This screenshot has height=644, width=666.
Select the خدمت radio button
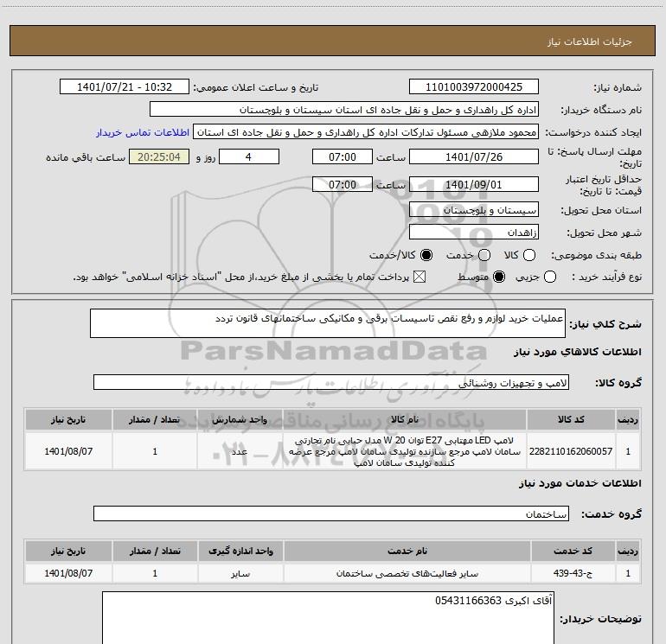pos(484,255)
